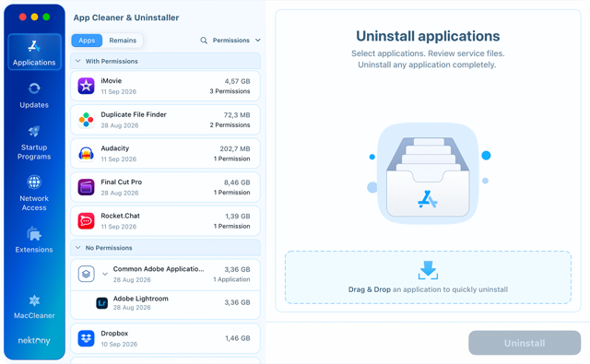
Task: Switch to the Apps tab
Action: [87, 41]
